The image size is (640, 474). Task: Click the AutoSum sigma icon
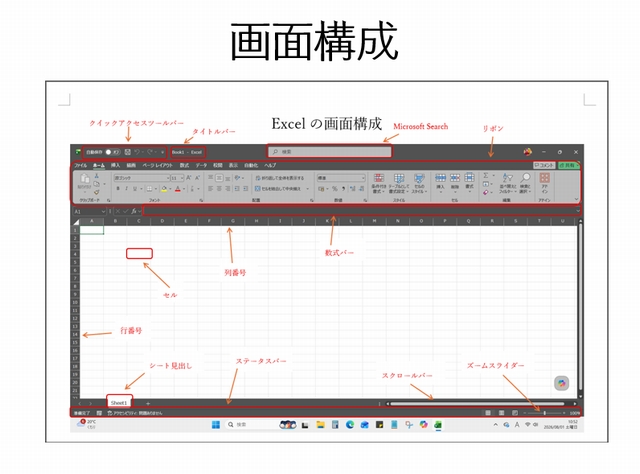[486, 176]
